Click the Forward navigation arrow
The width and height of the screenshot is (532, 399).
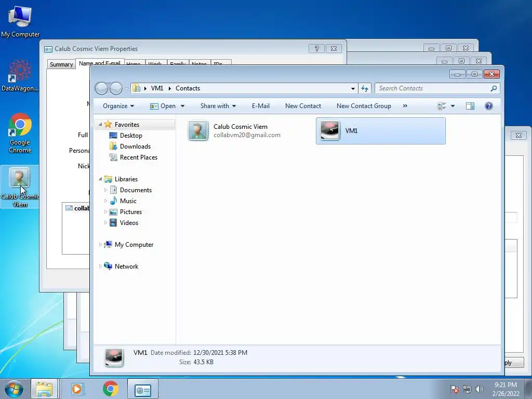tap(116, 88)
